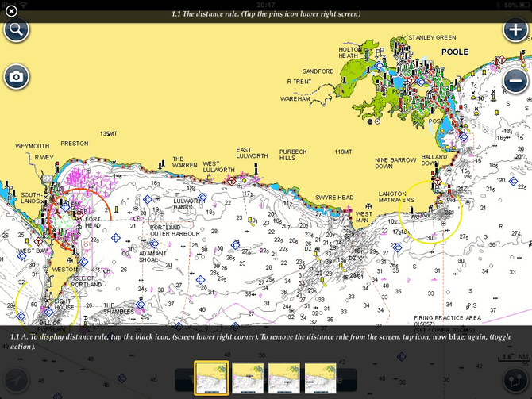Tap the WEYMOUTH place name

click(32, 146)
